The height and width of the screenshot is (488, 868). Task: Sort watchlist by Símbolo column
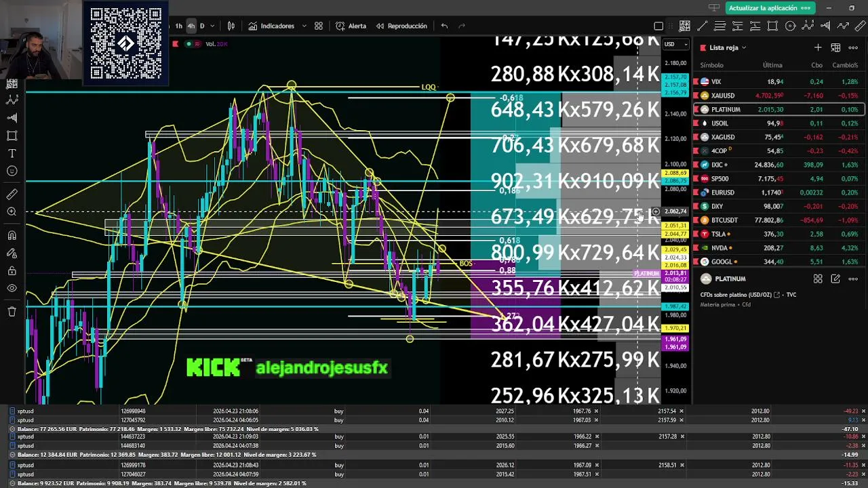coord(711,65)
